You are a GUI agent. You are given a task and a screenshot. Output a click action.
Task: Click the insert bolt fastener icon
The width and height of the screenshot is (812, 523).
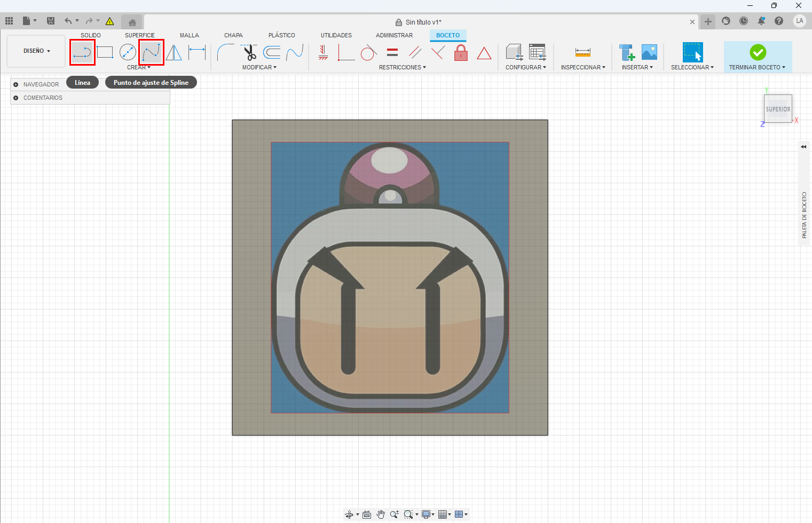click(x=627, y=52)
